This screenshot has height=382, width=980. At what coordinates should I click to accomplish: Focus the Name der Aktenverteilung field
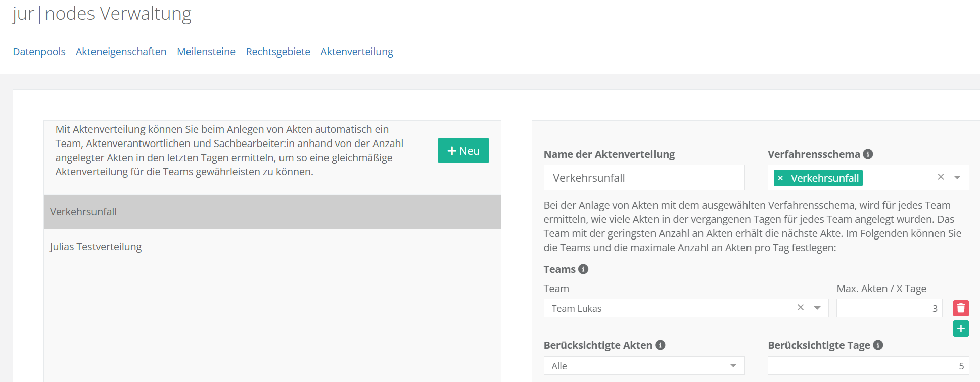[644, 178]
